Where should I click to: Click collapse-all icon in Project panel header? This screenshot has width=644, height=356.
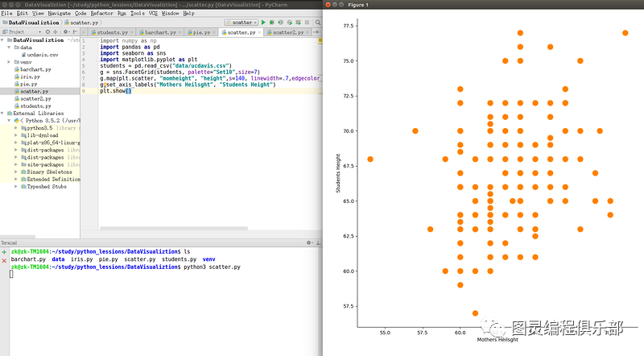55,31
